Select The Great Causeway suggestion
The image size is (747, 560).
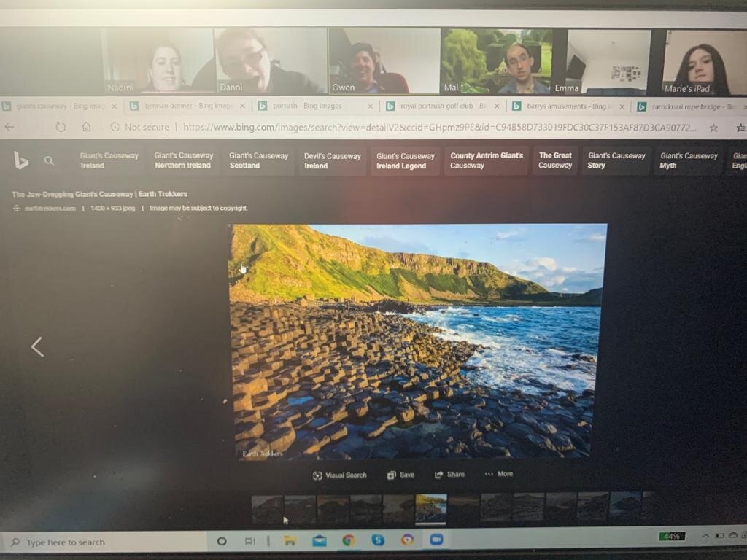tap(555, 160)
